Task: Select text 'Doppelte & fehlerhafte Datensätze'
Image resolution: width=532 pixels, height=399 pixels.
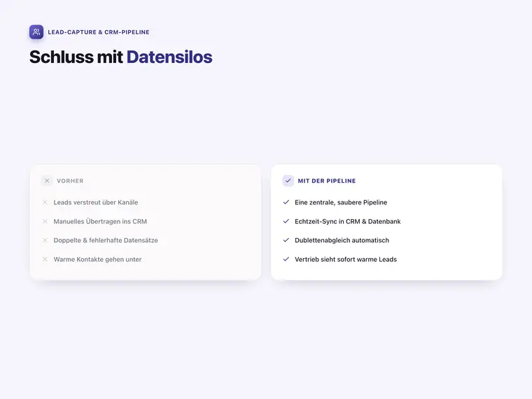Action: (x=106, y=240)
